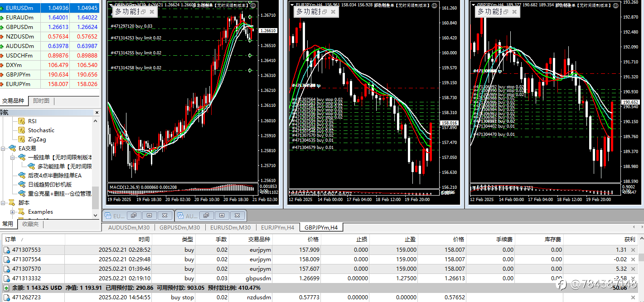Switch to the EURJPYm,H4 chart tab
The height and width of the screenshot is (302, 644).
tap(277, 227)
